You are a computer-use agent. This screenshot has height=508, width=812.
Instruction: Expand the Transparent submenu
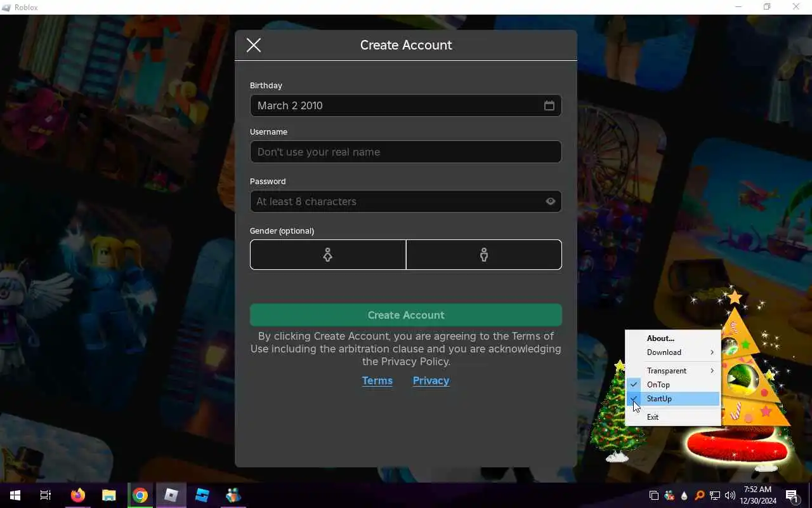click(x=672, y=371)
